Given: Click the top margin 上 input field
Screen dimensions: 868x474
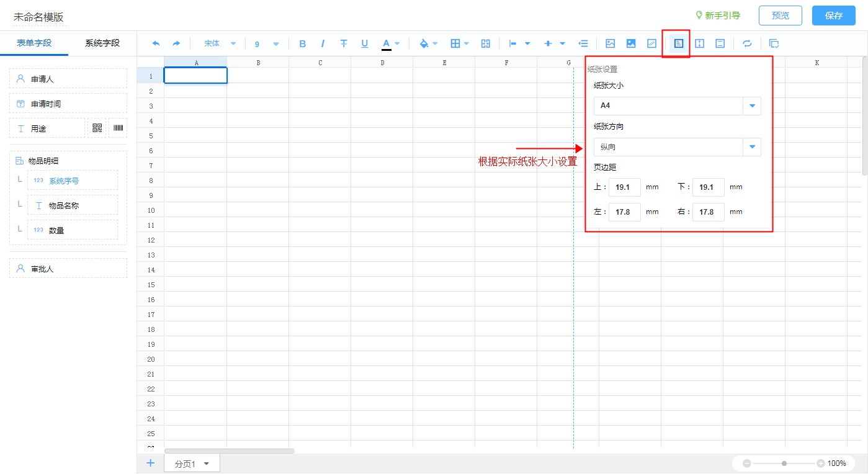Looking at the screenshot, I should 624,187.
